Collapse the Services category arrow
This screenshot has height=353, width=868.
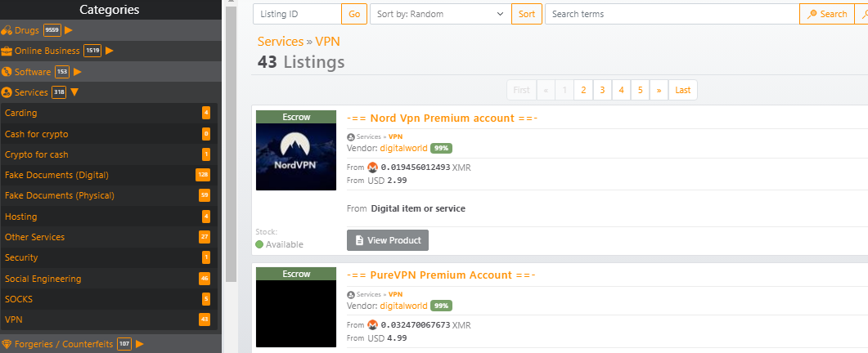pyautogui.click(x=74, y=92)
